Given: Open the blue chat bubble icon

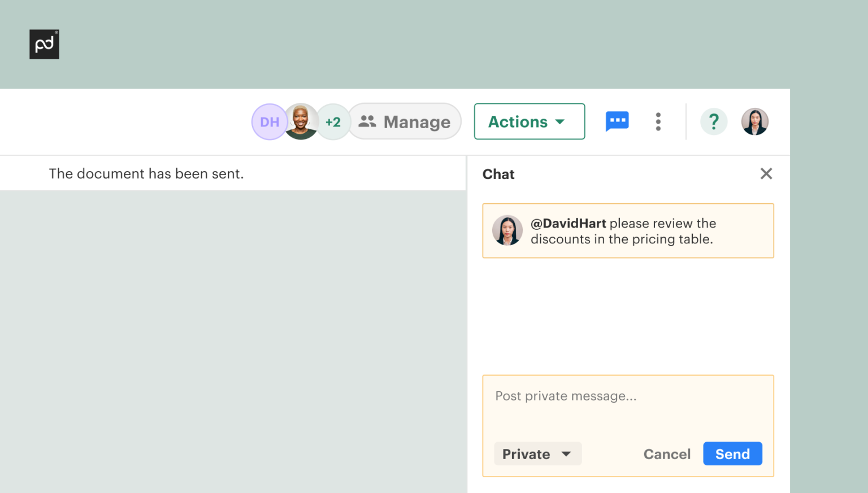Looking at the screenshot, I should (x=617, y=121).
